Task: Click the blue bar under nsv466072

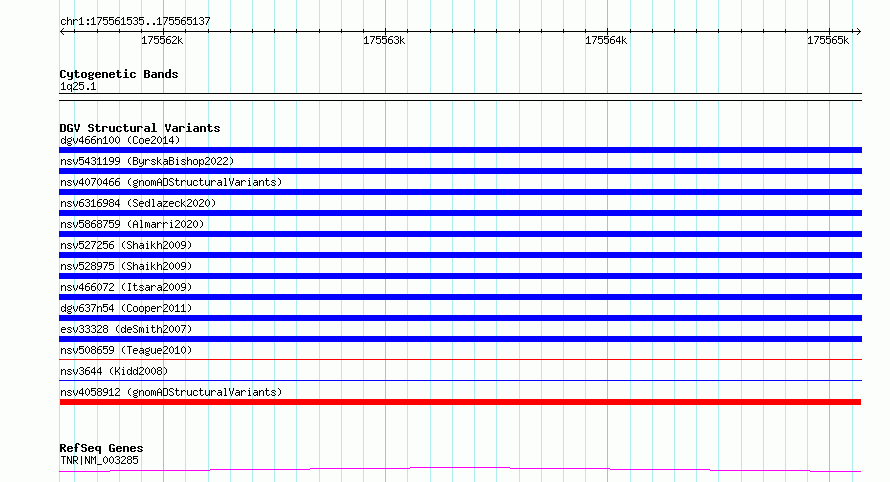Action: tap(460, 297)
